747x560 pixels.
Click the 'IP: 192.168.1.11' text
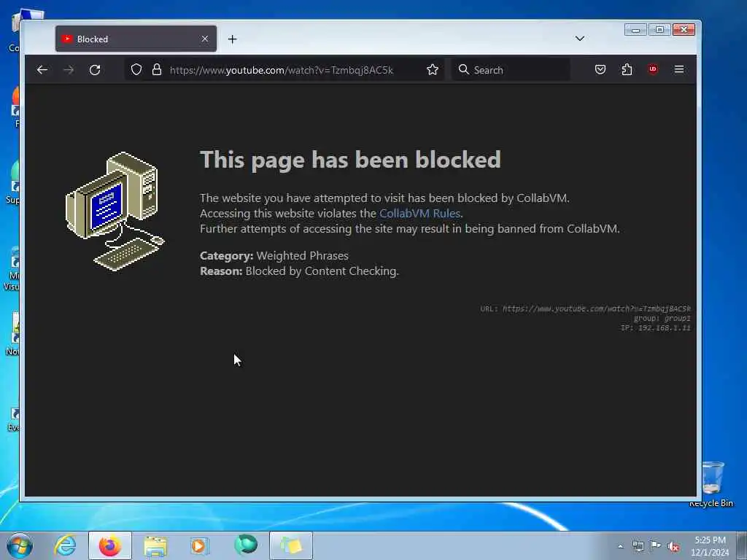point(656,327)
